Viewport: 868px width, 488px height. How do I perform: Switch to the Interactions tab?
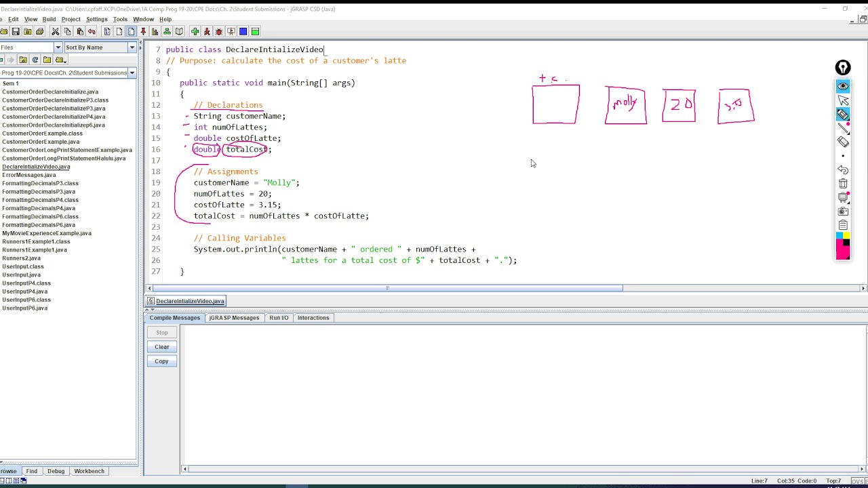[x=313, y=318]
